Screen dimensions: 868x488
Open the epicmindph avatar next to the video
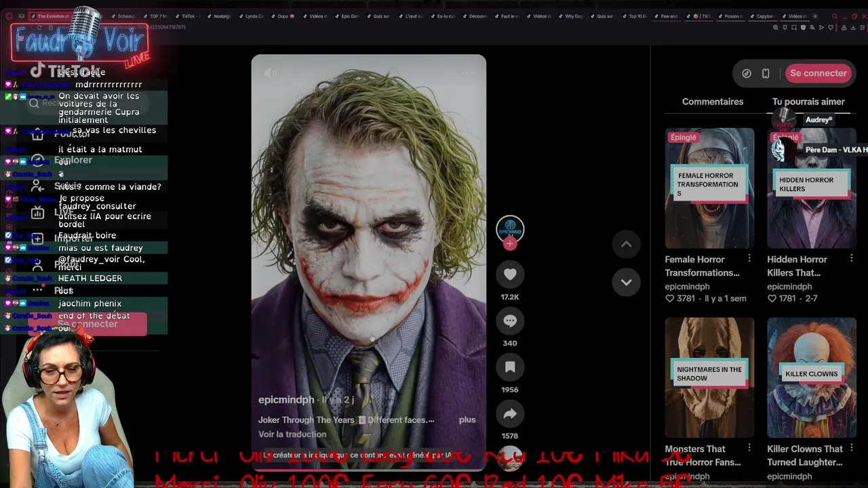(x=510, y=228)
